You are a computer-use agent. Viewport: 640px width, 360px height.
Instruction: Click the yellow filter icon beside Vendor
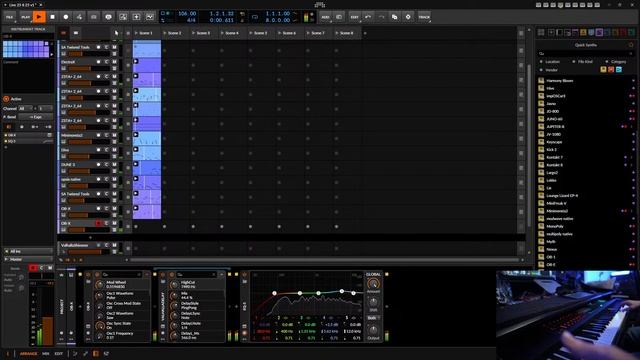pyautogui.click(x=603, y=70)
